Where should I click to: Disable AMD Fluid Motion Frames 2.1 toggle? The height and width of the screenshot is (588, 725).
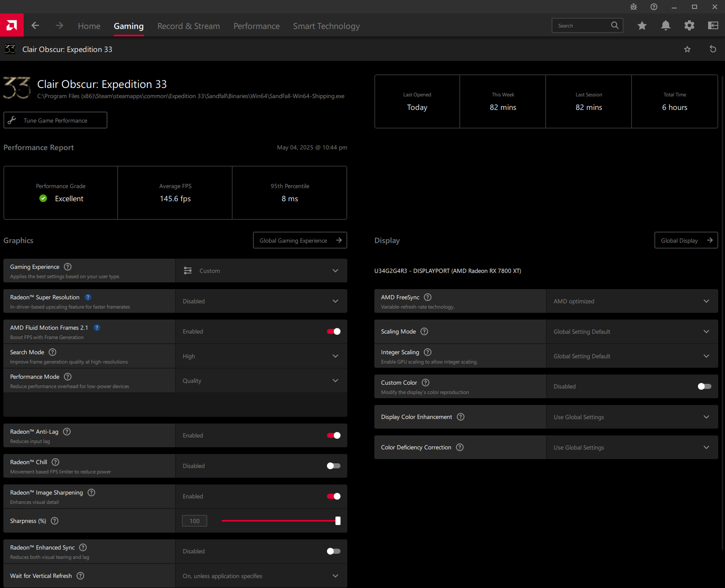tap(334, 331)
